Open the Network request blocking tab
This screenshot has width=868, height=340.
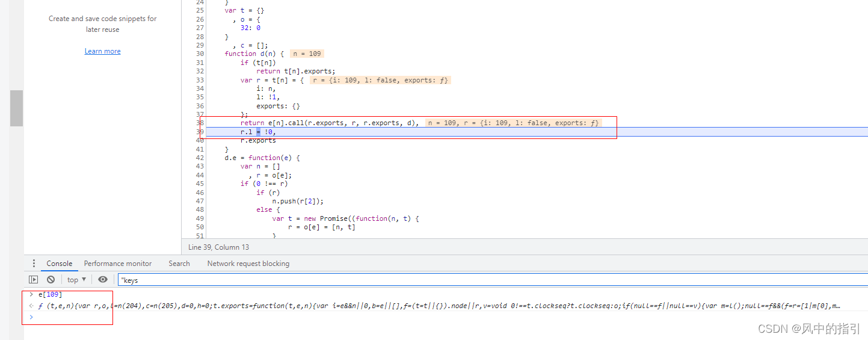[248, 264]
